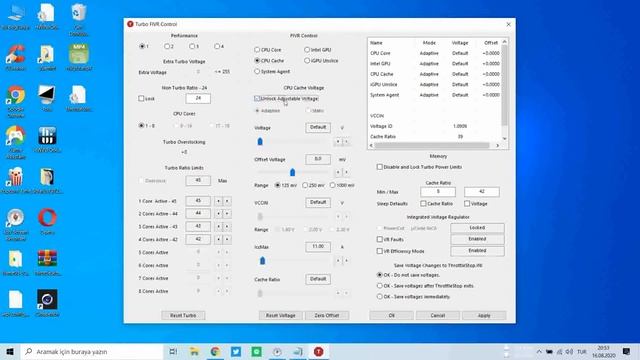Enable the Non Turbo Ratio Lock checkbox
The width and height of the screenshot is (640, 360).
click(x=141, y=98)
